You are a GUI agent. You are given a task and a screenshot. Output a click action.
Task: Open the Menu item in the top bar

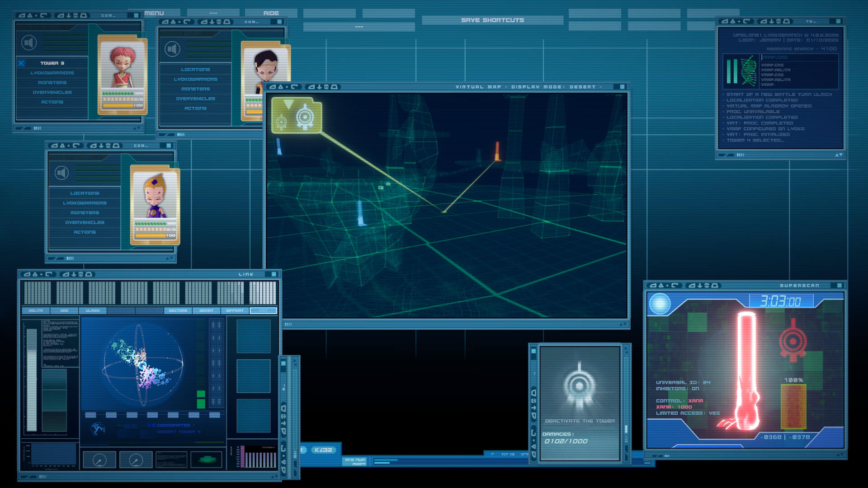tap(154, 13)
